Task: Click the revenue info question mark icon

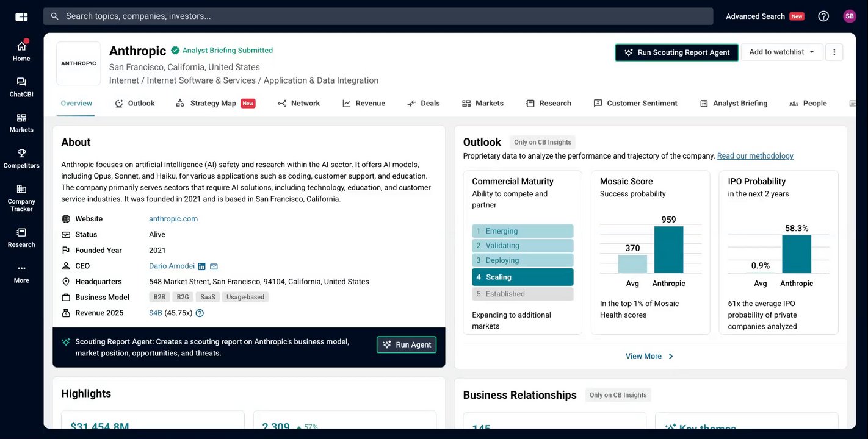Action: [200, 313]
